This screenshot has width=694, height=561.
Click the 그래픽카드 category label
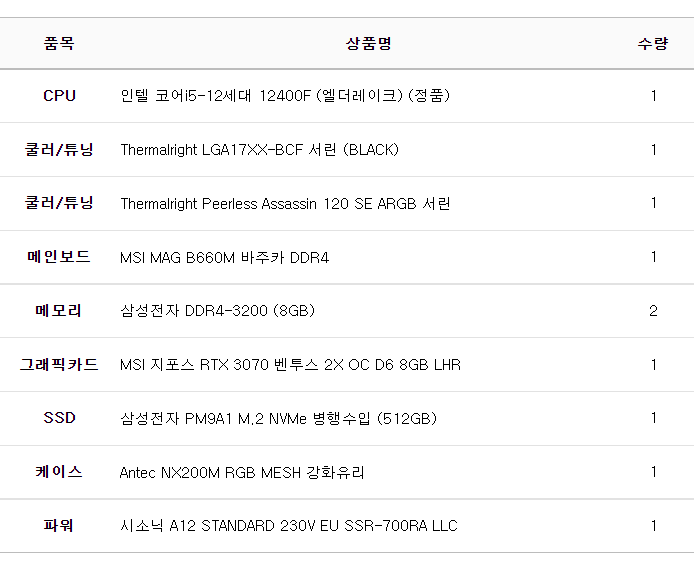pos(59,365)
